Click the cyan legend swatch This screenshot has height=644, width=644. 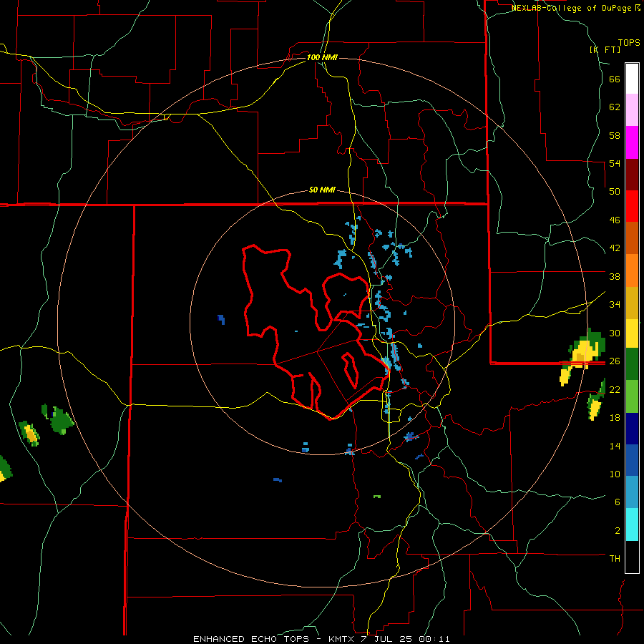632,525
